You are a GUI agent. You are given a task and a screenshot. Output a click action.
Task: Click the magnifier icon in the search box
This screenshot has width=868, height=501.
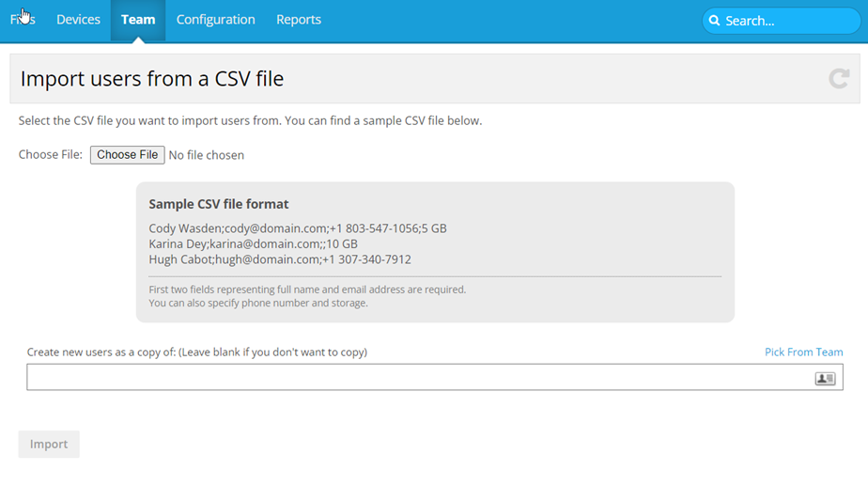pyautogui.click(x=715, y=21)
